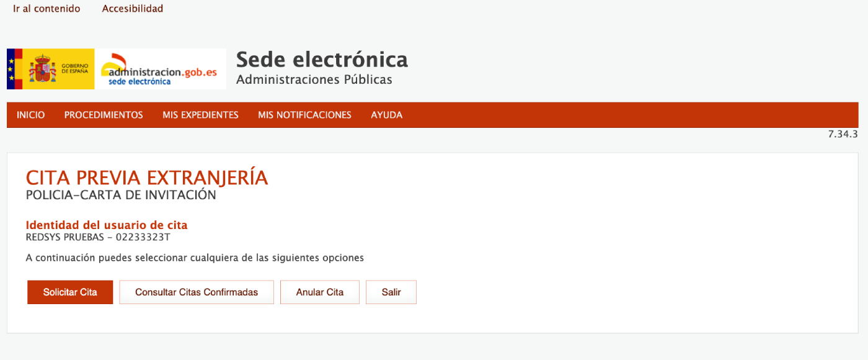Click the CITA PREVIA EXTRANJERÍA heading
This screenshot has width=868, height=360.
tap(146, 178)
